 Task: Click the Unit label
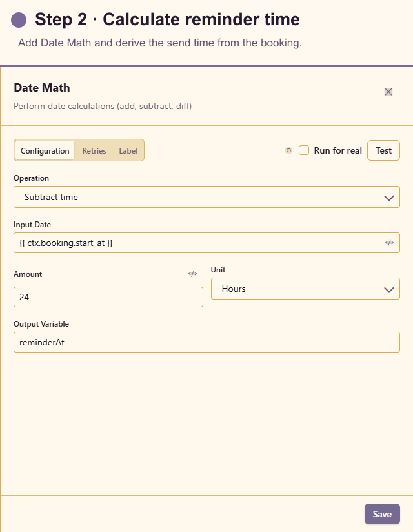[x=218, y=270]
